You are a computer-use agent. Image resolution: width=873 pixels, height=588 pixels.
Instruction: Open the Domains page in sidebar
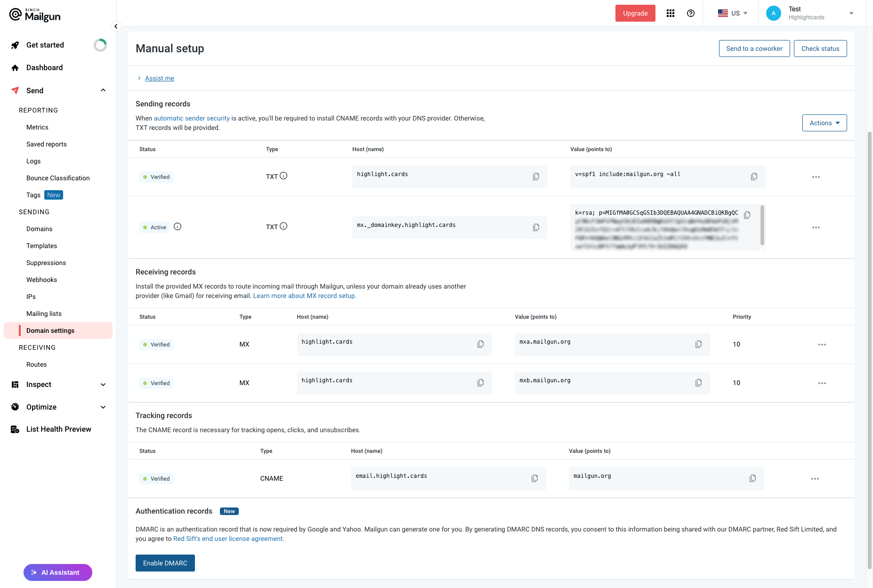click(39, 229)
